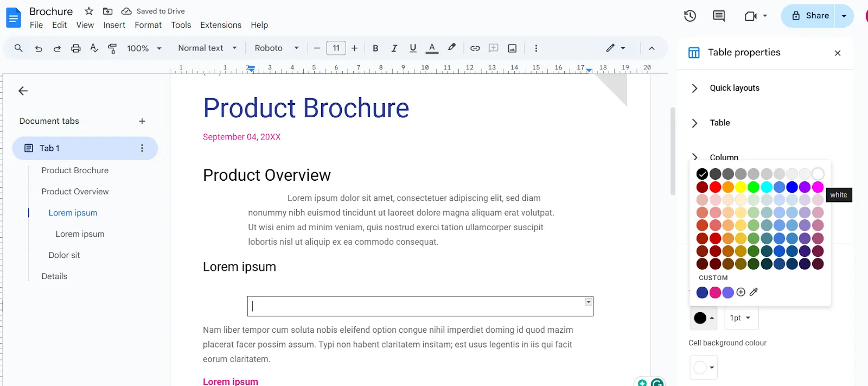This screenshot has width=868, height=386.
Task: Open the Roboto font dropdown
Action: tap(277, 48)
